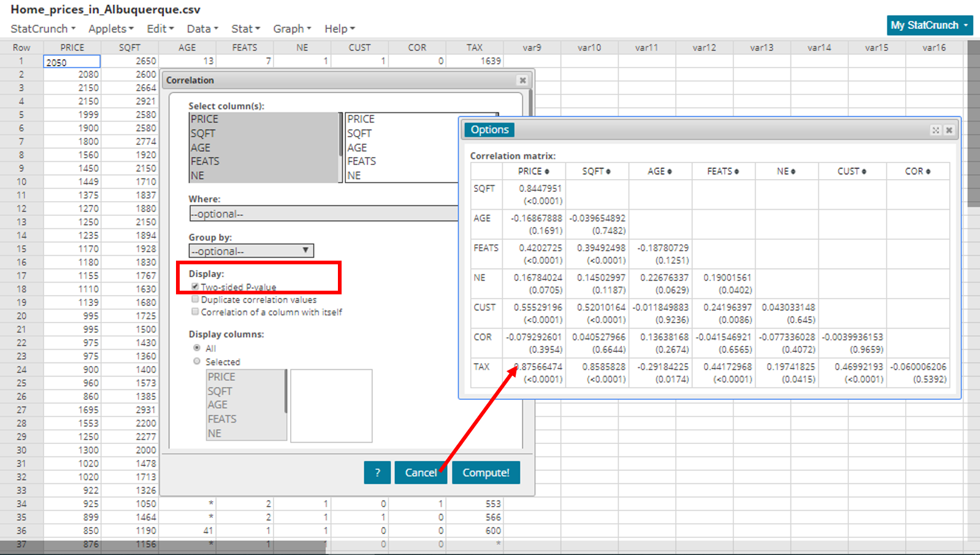The width and height of the screenshot is (980, 555).
Task: Click the sort dot beside SQFT header
Action: coord(608,172)
